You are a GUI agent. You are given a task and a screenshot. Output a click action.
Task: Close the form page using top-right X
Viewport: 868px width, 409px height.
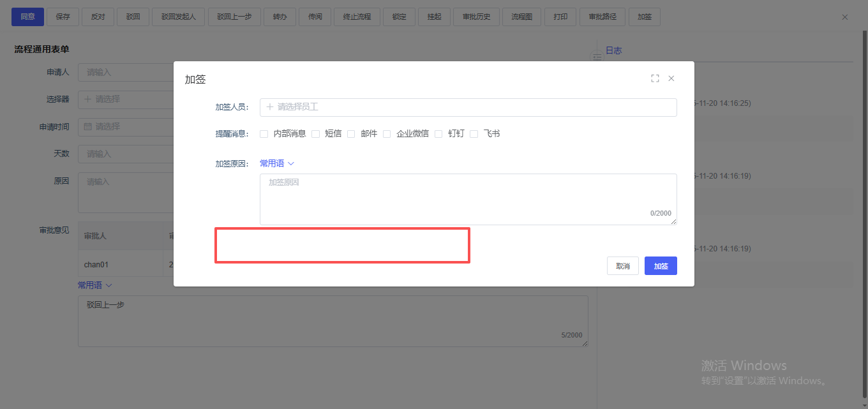(x=845, y=17)
